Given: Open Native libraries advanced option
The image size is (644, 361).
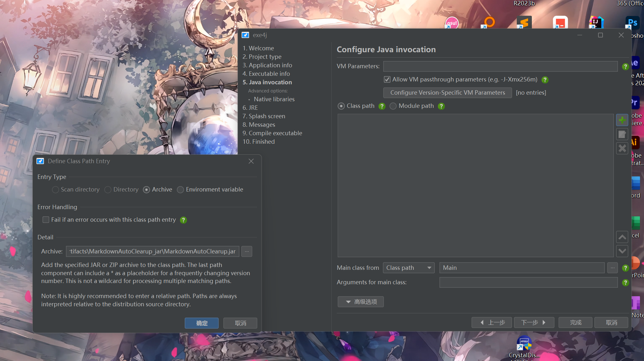Looking at the screenshot, I should (274, 99).
